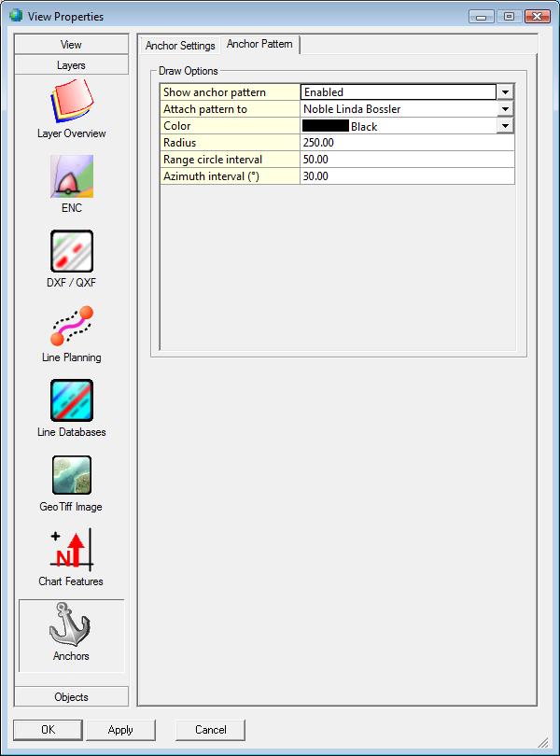The image size is (560, 756).
Task: Click the Apply button
Action: 120,730
